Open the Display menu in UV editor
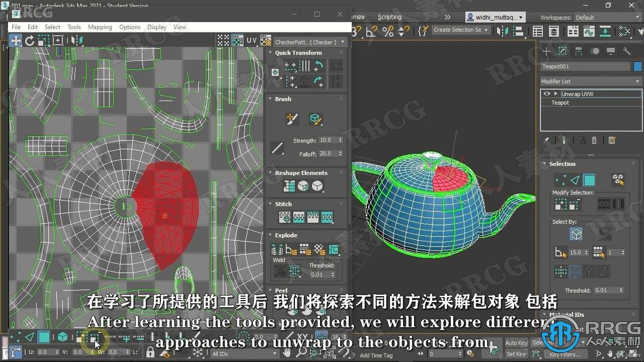Image resolution: width=644 pixels, height=362 pixels. (x=157, y=27)
